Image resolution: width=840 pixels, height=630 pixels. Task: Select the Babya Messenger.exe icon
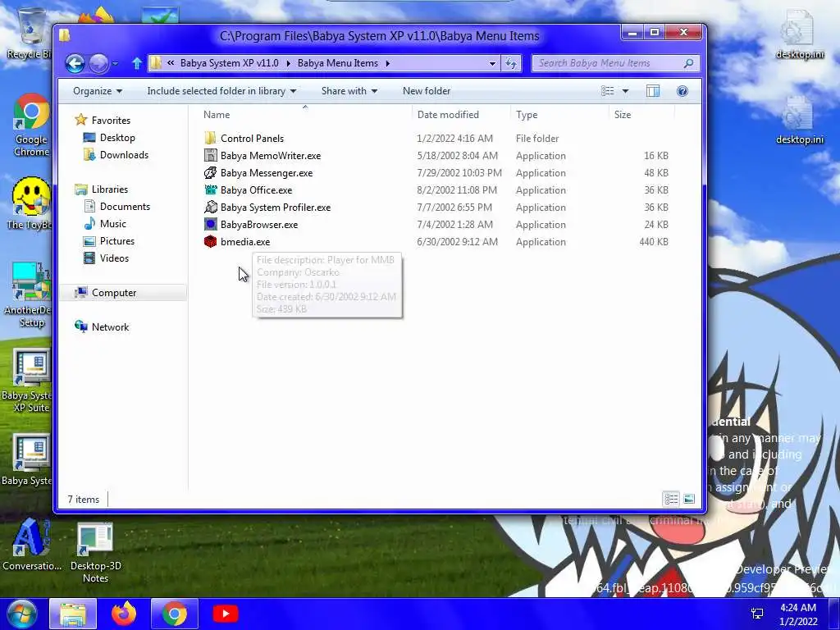(211, 172)
